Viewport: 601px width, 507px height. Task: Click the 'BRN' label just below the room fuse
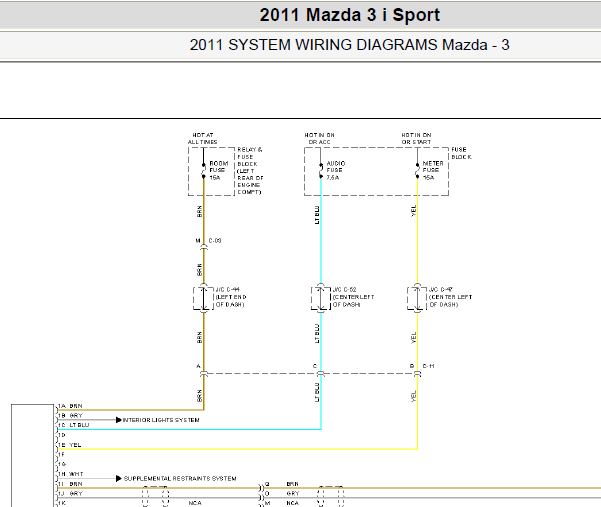pos(199,212)
